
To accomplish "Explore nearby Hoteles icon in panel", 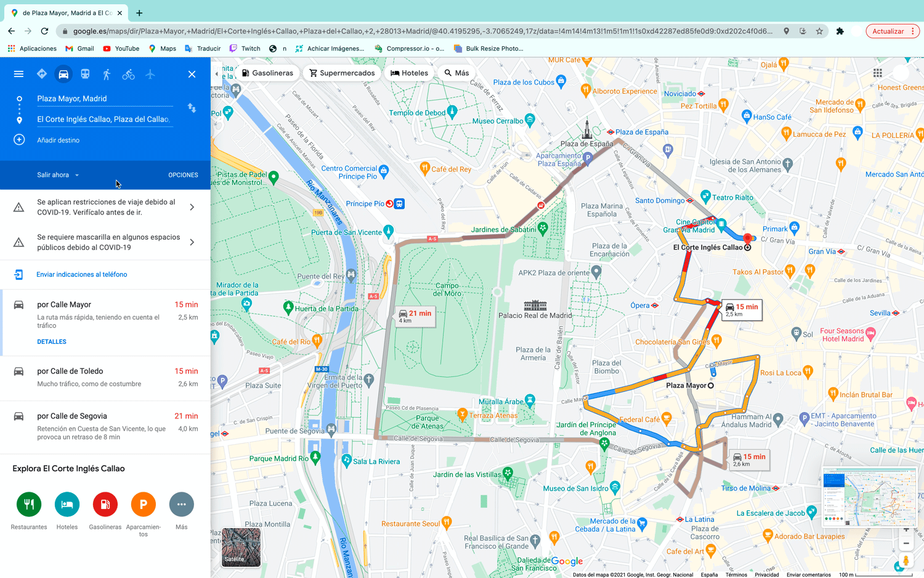I will click(67, 504).
